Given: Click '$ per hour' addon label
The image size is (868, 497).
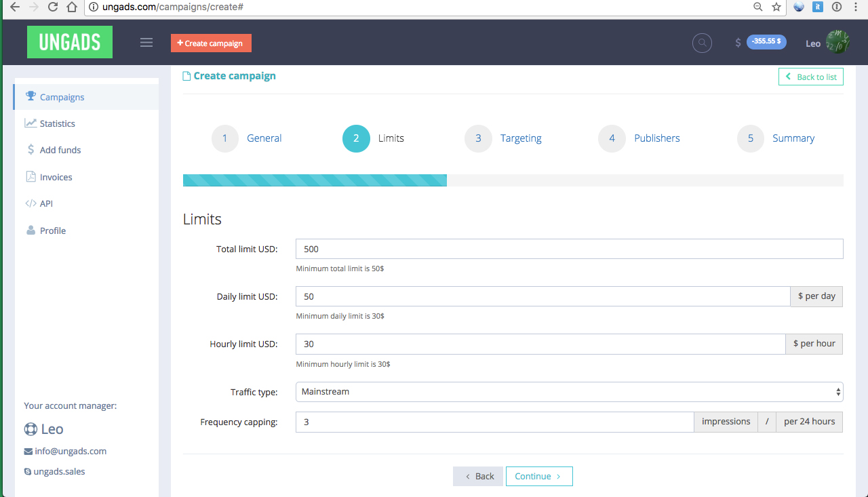Looking at the screenshot, I should click(x=814, y=344).
